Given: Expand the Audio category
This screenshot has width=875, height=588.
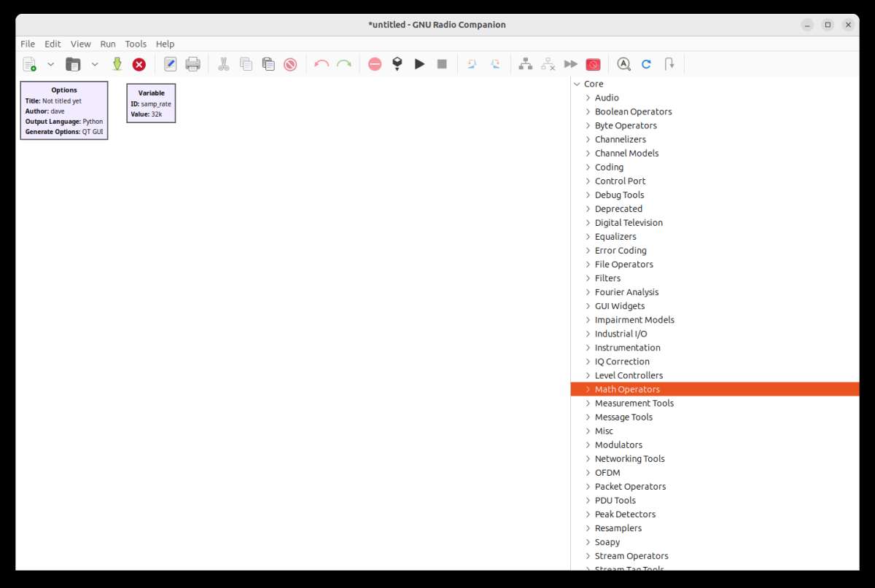Looking at the screenshot, I should (588, 98).
